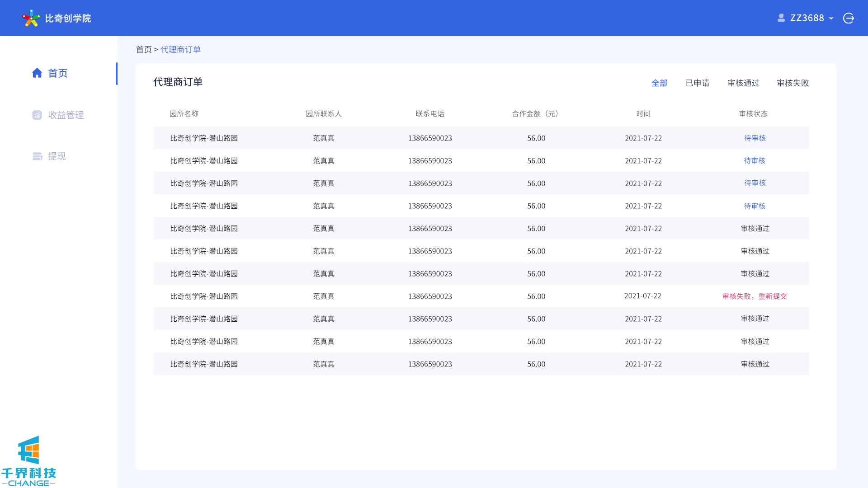The height and width of the screenshot is (488, 868).
Task: Click the 千界科技 CHANGE logo
Action: point(28,461)
